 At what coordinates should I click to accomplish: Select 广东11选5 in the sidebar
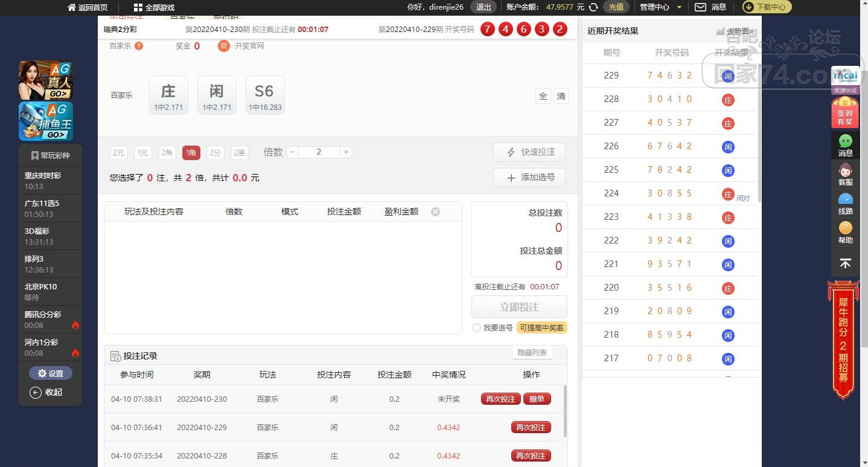pyautogui.click(x=50, y=208)
